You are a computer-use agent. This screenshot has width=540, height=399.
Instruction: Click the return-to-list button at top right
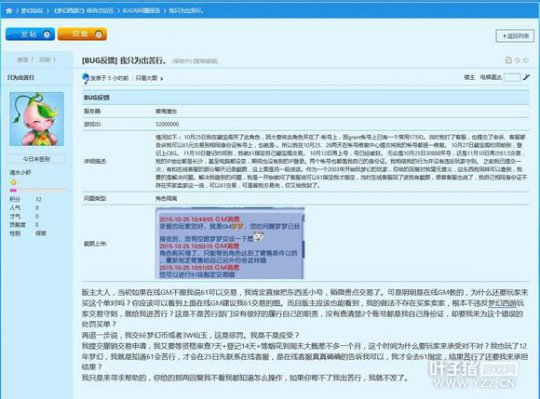(515, 36)
